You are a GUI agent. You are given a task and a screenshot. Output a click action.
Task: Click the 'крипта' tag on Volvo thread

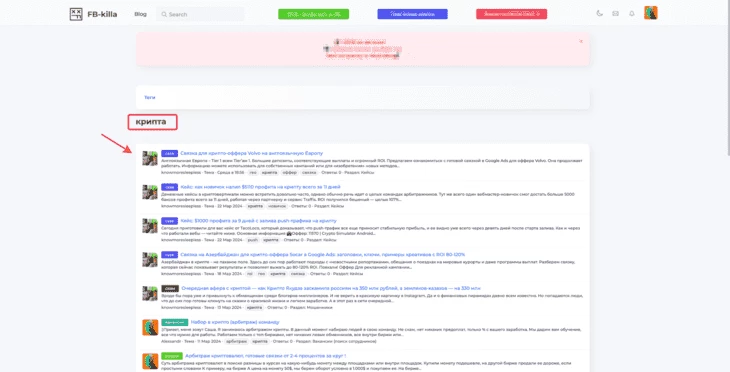click(269, 172)
